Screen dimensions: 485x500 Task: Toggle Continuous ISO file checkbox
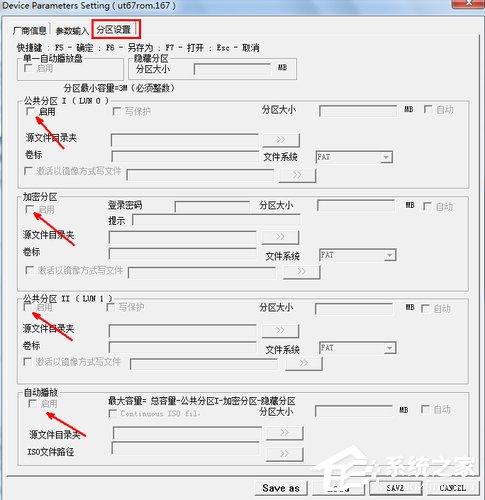[113, 413]
